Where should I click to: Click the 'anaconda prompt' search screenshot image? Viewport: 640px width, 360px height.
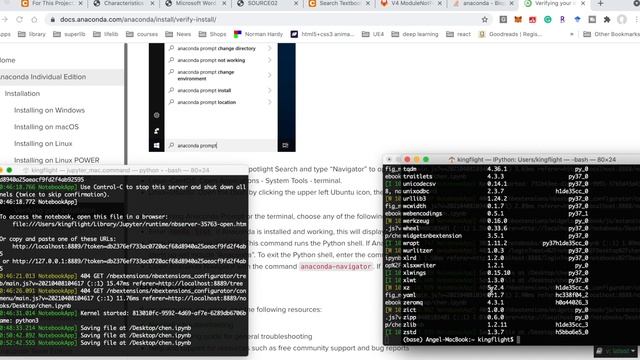coord(222,97)
